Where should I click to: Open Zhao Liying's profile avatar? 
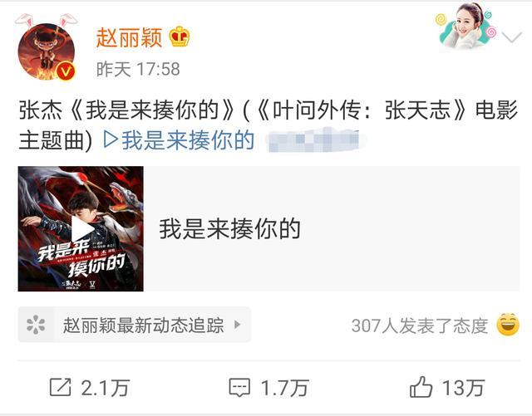[47, 51]
